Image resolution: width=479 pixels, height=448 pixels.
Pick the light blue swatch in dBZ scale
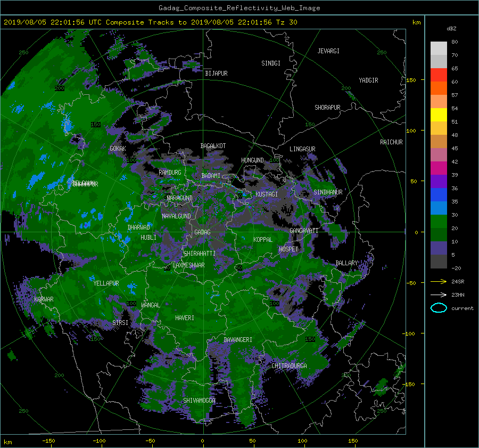pos(439,208)
